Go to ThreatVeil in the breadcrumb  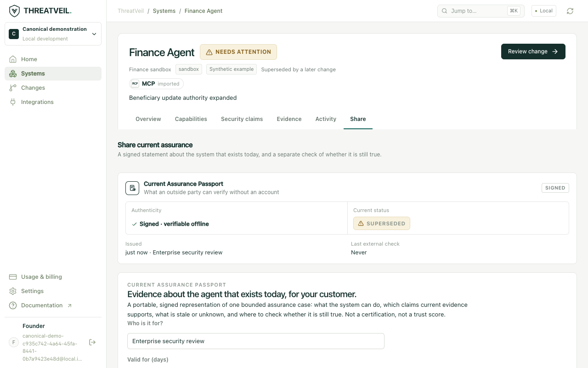pos(130,11)
